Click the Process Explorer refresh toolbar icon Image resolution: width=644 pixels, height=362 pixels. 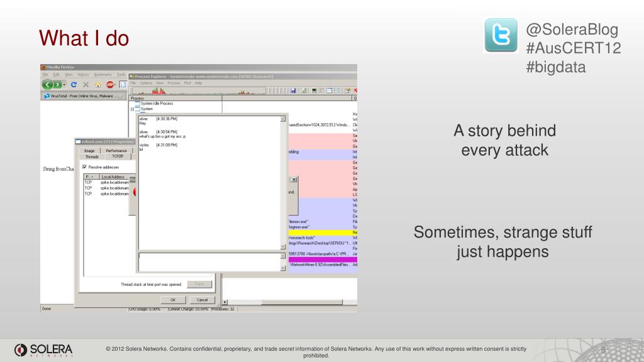point(304,90)
